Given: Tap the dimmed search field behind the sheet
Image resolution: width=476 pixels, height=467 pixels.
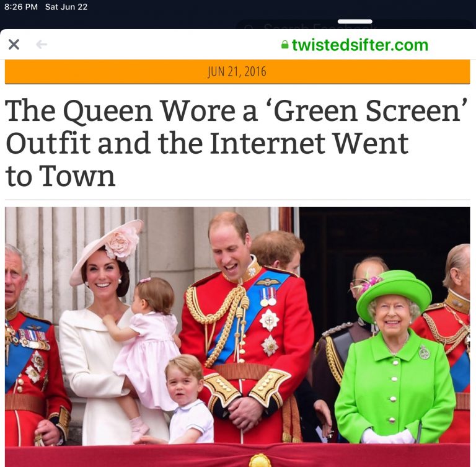Looking at the screenshot, I should coord(354,25).
